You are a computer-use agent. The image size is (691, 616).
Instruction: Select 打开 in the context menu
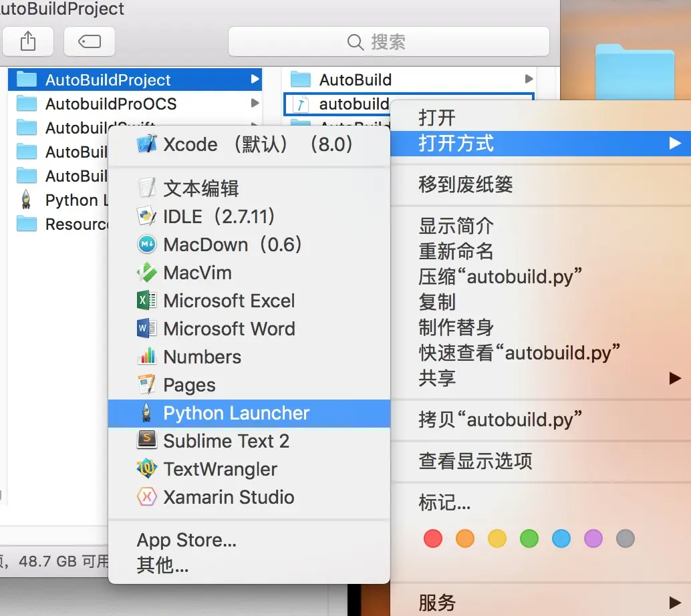tap(541, 117)
